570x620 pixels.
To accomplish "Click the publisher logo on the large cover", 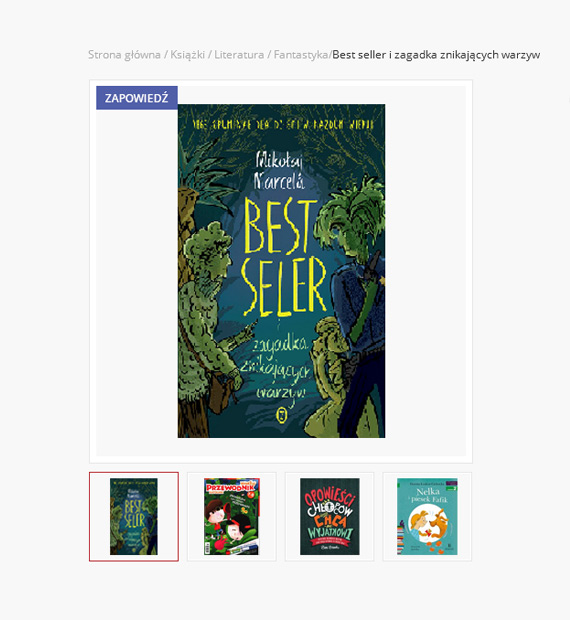I will pyautogui.click(x=281, y=415).
